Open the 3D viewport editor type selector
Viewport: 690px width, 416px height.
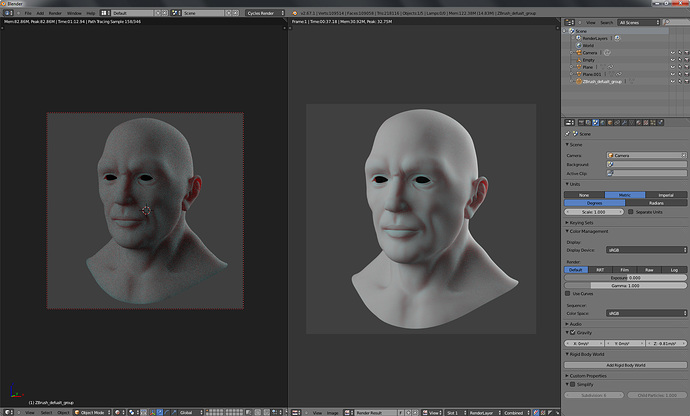[x=7, y=412]
